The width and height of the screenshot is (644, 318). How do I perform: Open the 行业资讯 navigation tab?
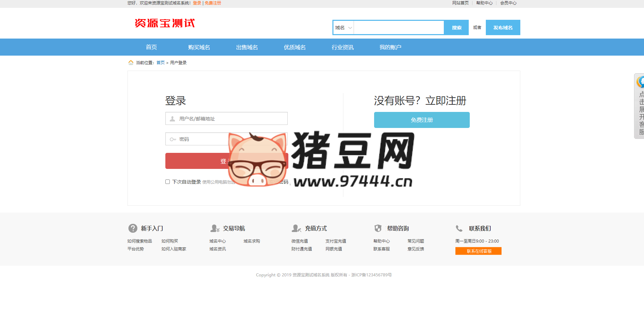pyautogui.click(x=343, y=47)
